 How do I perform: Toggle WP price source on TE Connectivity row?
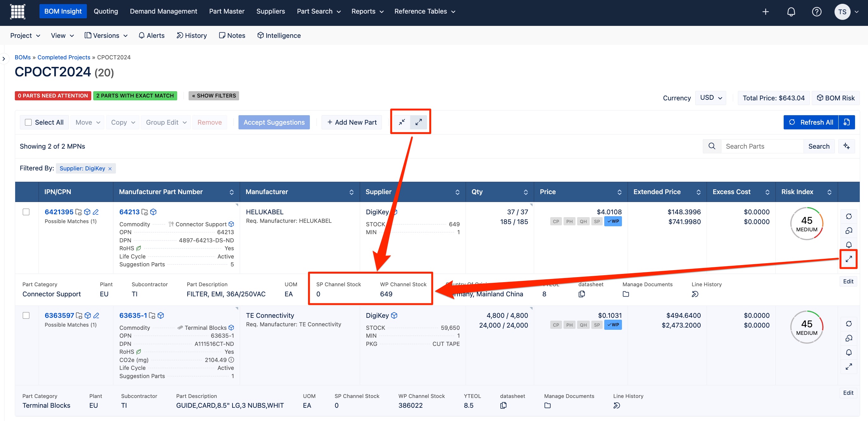click(613, 325)
